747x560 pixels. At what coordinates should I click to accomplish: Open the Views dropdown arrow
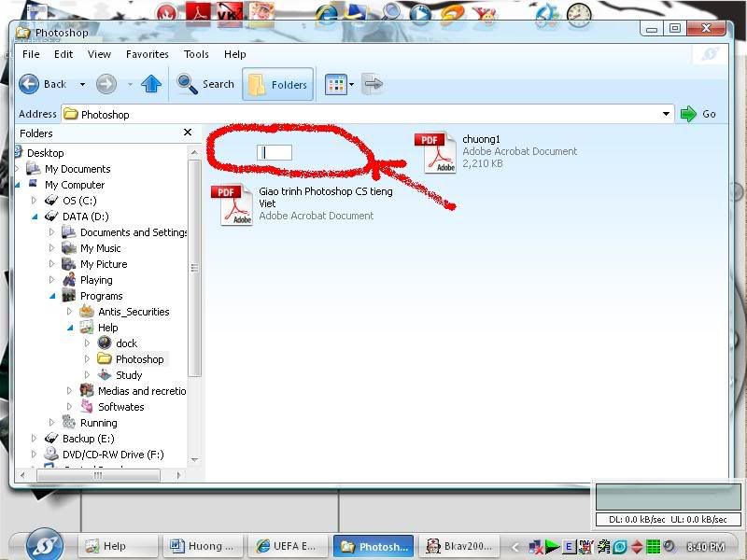352,85
